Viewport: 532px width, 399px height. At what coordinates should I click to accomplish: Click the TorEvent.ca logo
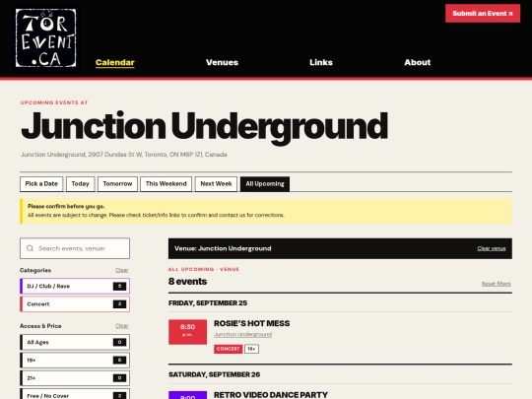45,38
